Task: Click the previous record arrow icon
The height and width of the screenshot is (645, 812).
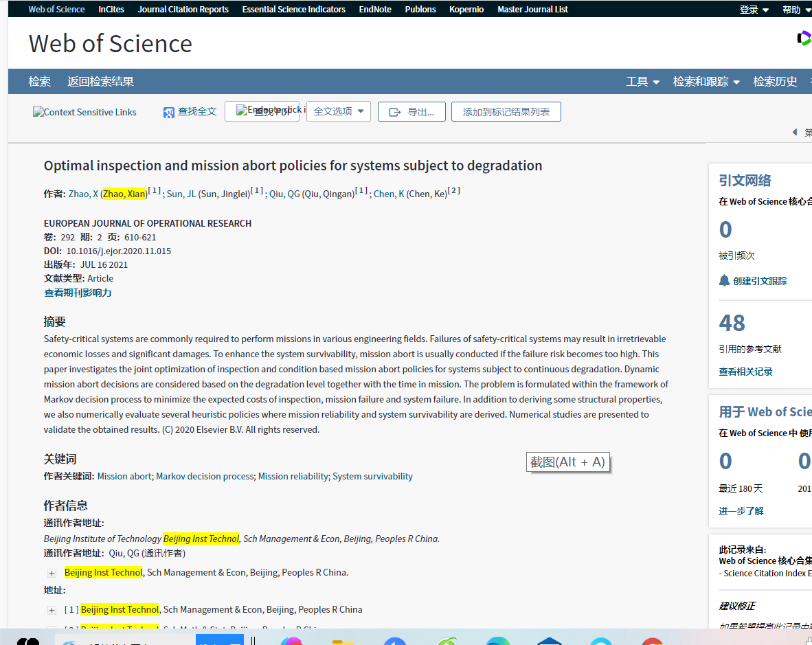Action: [x=795, y=132]
